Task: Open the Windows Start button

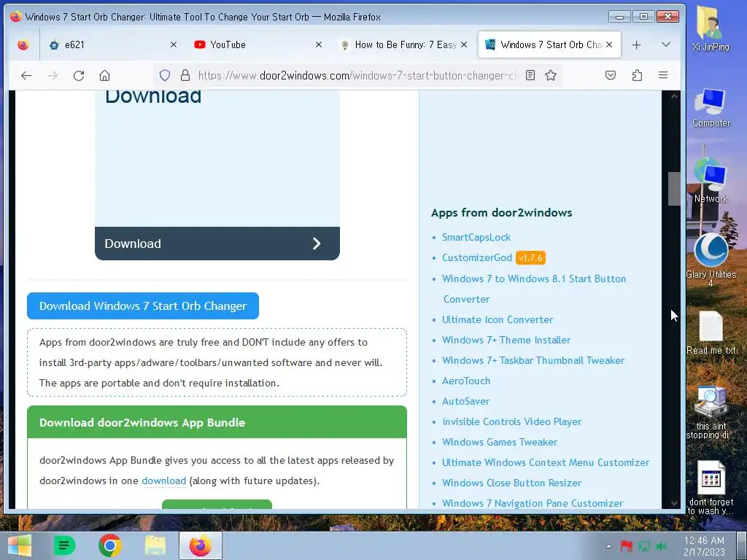Action: click(x=19, y=545)
